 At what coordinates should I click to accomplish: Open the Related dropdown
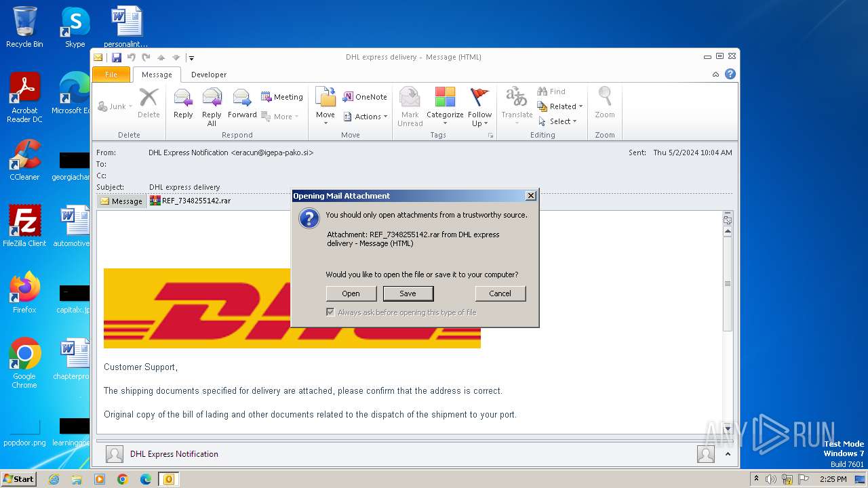tap(560, 106)
